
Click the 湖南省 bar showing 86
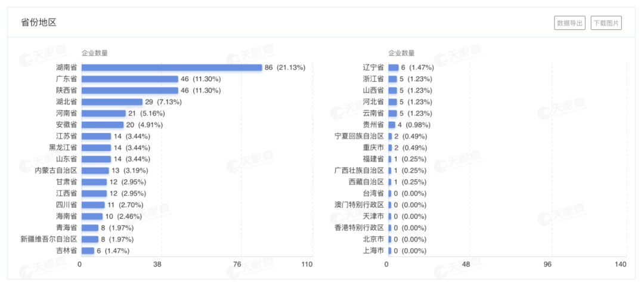click(171, 67)
